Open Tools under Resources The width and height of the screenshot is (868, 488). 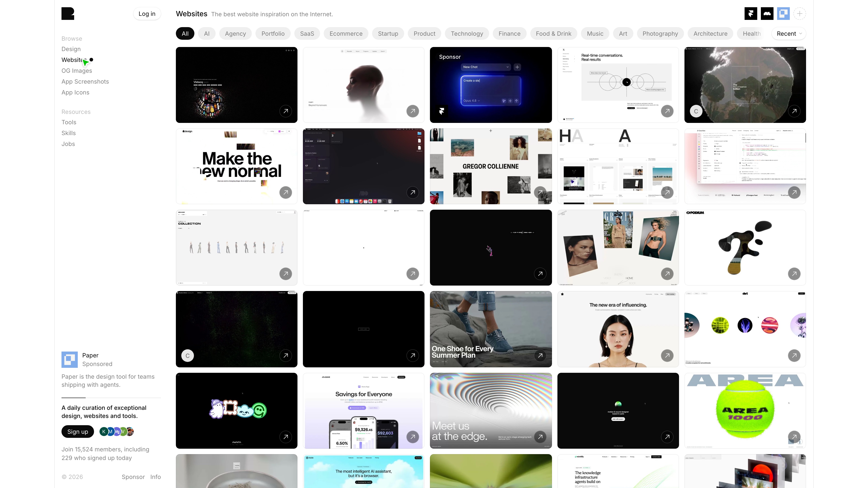click(69, 122)
